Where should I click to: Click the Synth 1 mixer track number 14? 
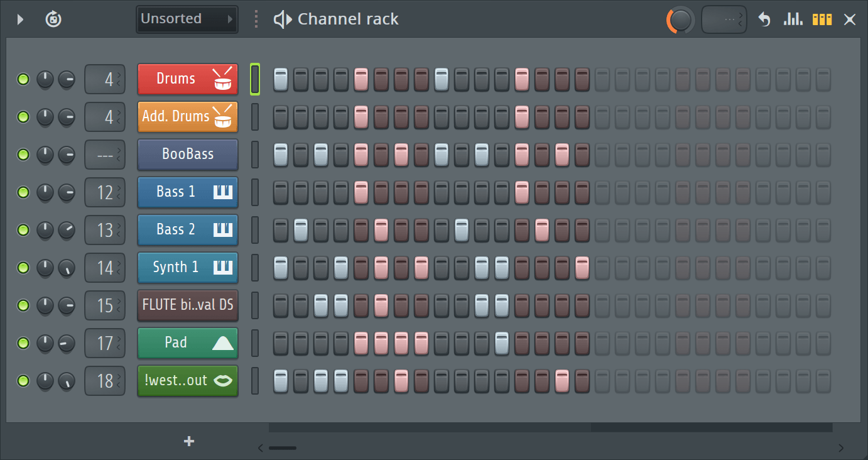[x=105, y=268]
